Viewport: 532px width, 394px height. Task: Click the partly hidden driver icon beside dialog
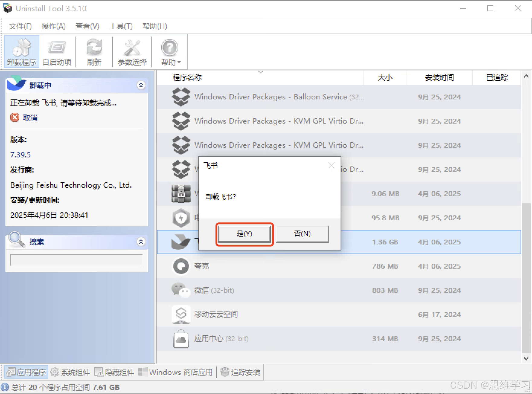click(181, 170)
